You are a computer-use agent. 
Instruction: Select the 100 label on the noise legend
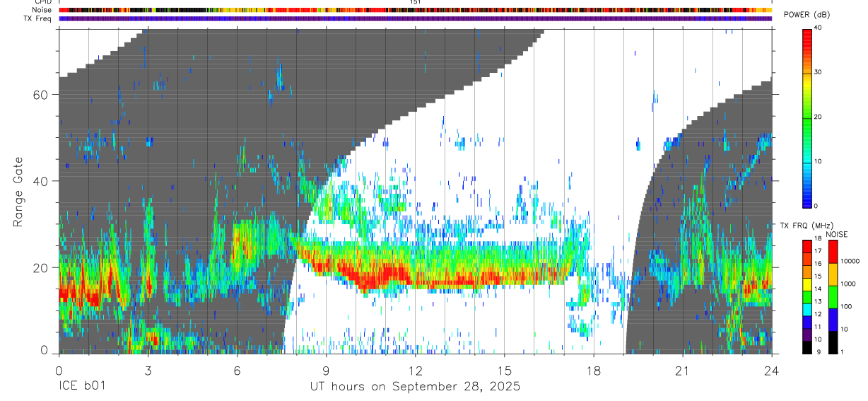coord(847,306)
